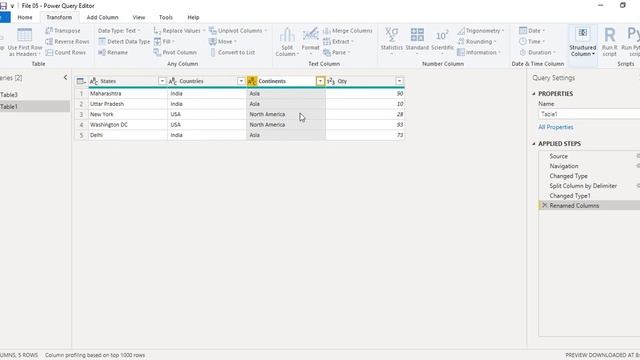The width and height of the screenshot is (640, 360).
Task: Click the save icon in title bar
Action: (x=3, y=6)
